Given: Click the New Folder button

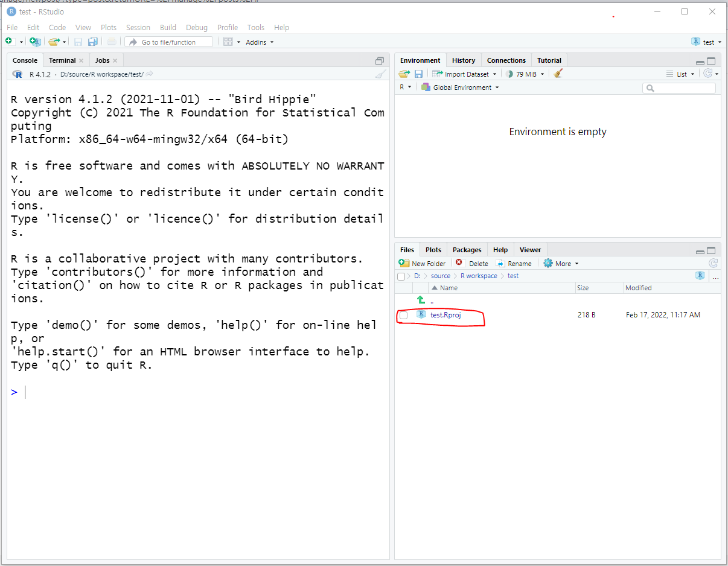Looking at the screenshot, I should click(423, 263).
